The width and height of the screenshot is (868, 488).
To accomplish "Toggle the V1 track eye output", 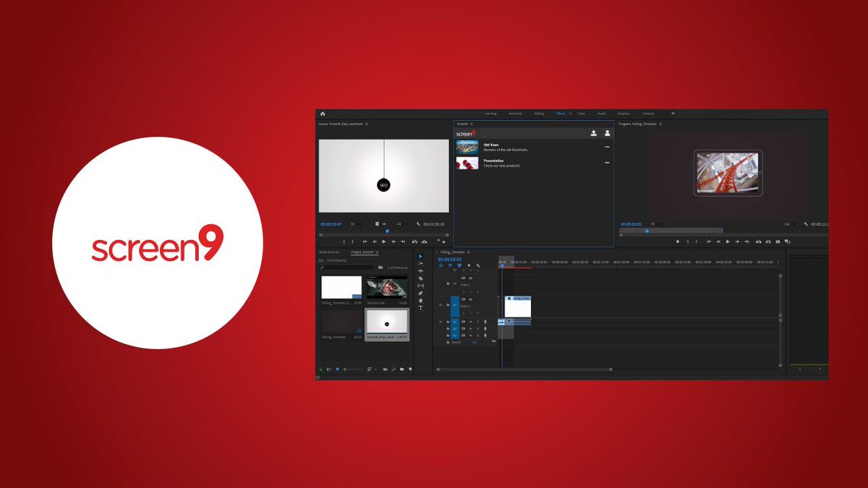I will [471, 299].
